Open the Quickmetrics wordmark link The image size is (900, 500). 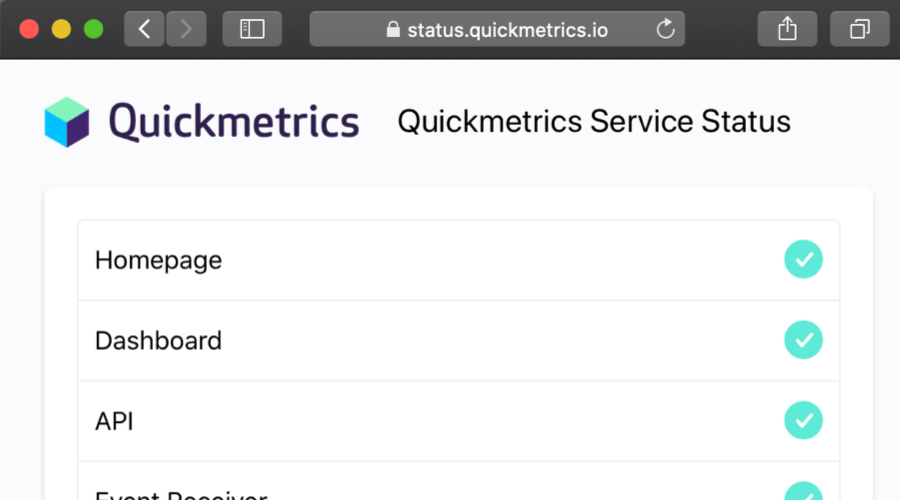tap(234, 122)
